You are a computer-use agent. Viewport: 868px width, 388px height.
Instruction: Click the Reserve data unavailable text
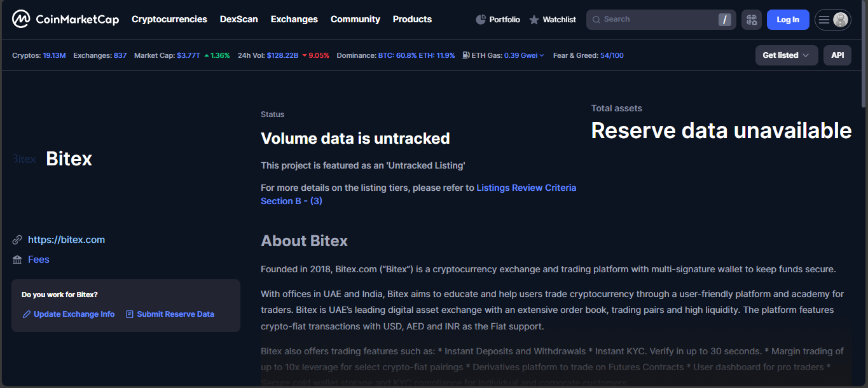721,130
